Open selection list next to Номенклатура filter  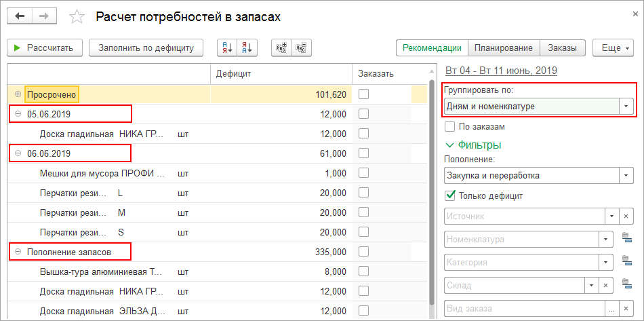tap(626, 239)
